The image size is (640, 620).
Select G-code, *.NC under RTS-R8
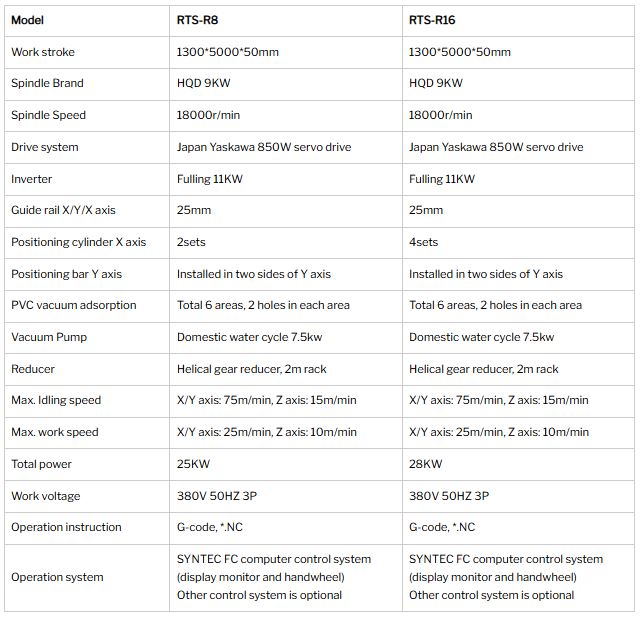(x=209, y=527)
